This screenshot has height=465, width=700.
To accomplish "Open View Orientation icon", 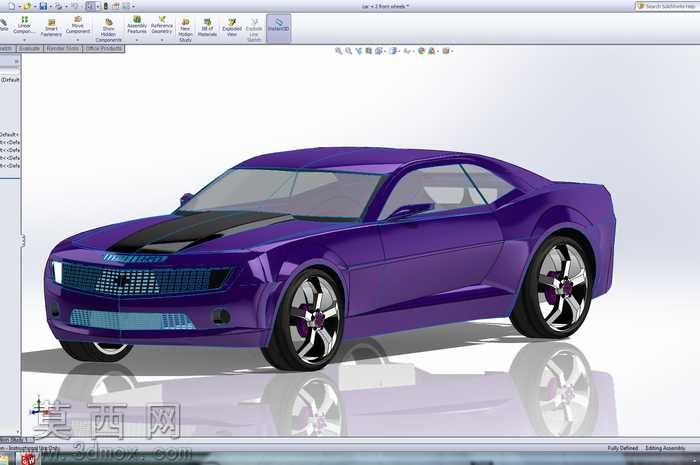I will coord(379,51).
